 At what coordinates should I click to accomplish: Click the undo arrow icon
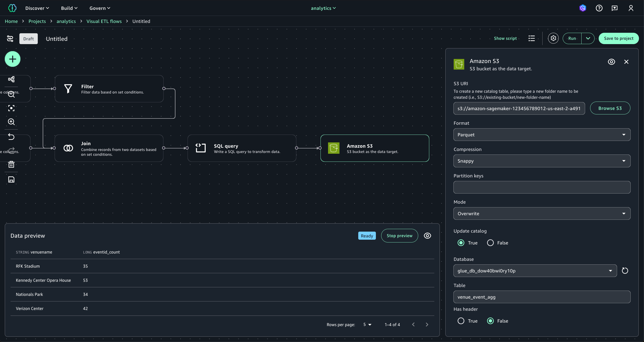pos(11,137)
